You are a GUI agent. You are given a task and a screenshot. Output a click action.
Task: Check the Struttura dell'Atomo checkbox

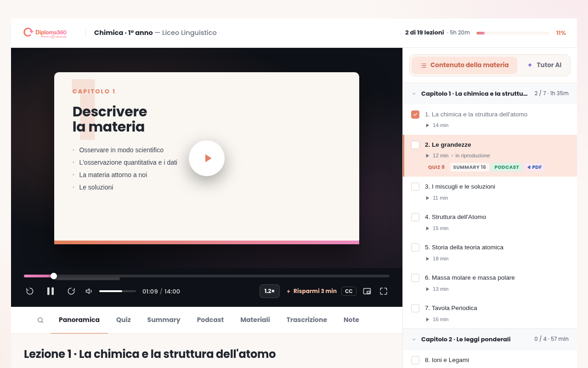415,217
